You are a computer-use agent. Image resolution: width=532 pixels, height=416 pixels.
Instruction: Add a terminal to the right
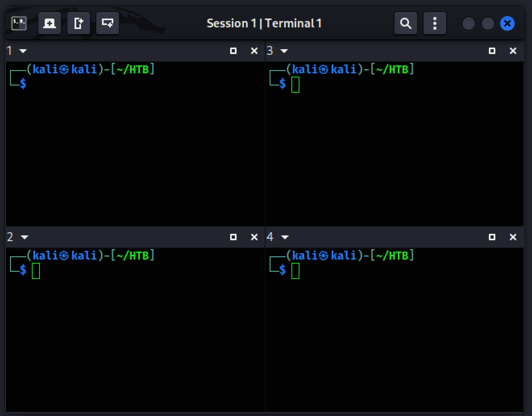pos(79,23)
